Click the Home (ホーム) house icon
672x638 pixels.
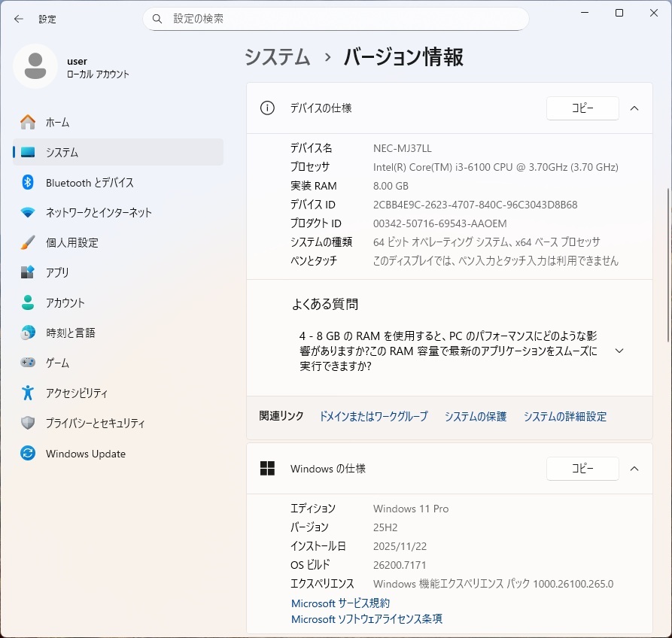(28, 122)
